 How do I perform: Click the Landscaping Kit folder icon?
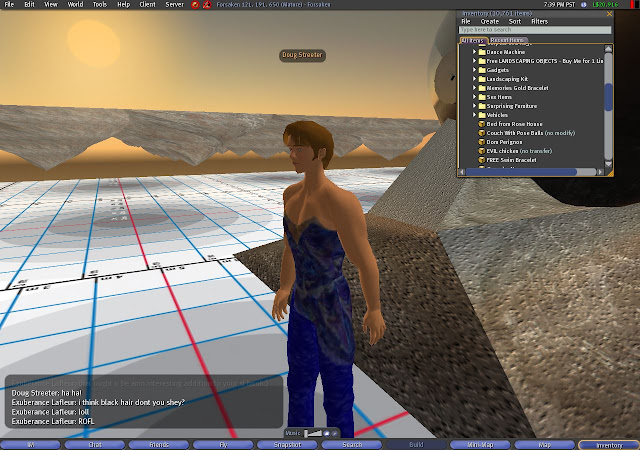tap(482, 79)
